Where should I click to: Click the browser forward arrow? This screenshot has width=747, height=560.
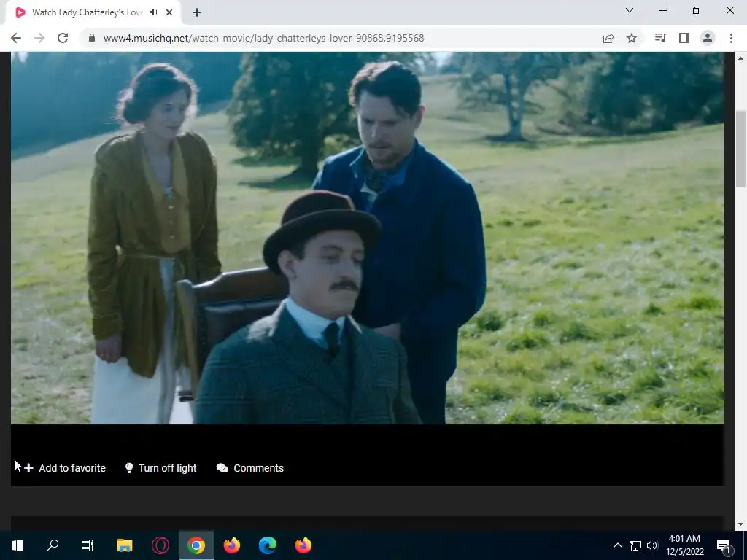[x=39, y=38]
